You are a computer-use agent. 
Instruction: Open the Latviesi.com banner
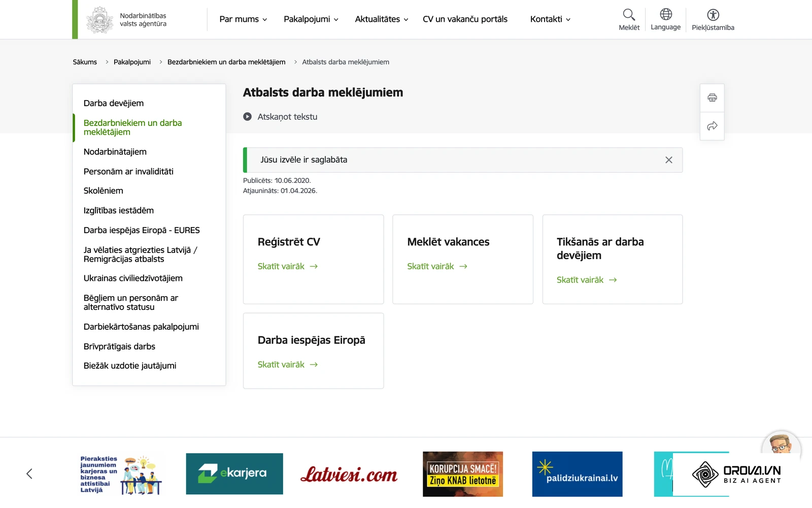pos(349,474)
